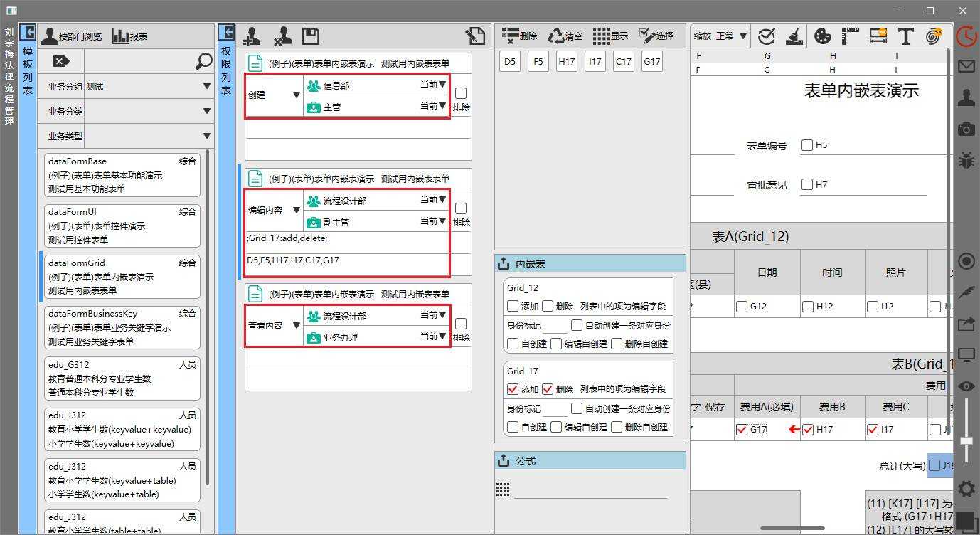
Task: Open the mail envelope icon in right sidebar
Action: [x=966, y=66]
